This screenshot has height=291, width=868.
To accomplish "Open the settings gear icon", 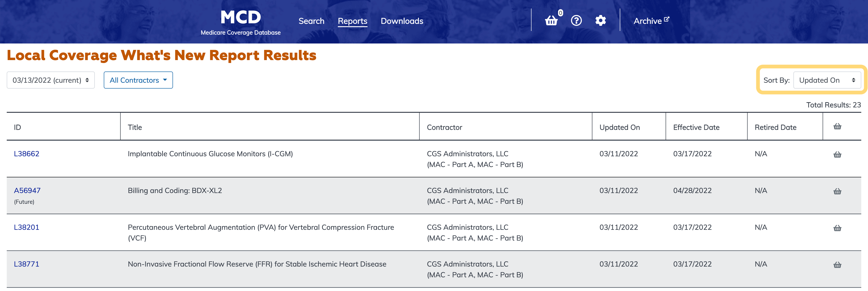I will 600,21.
